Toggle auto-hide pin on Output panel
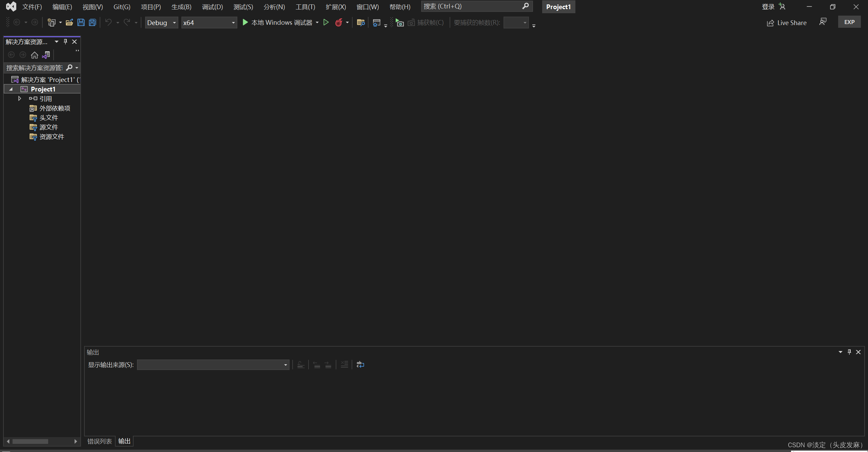The image size is (868, 452). 849,352
